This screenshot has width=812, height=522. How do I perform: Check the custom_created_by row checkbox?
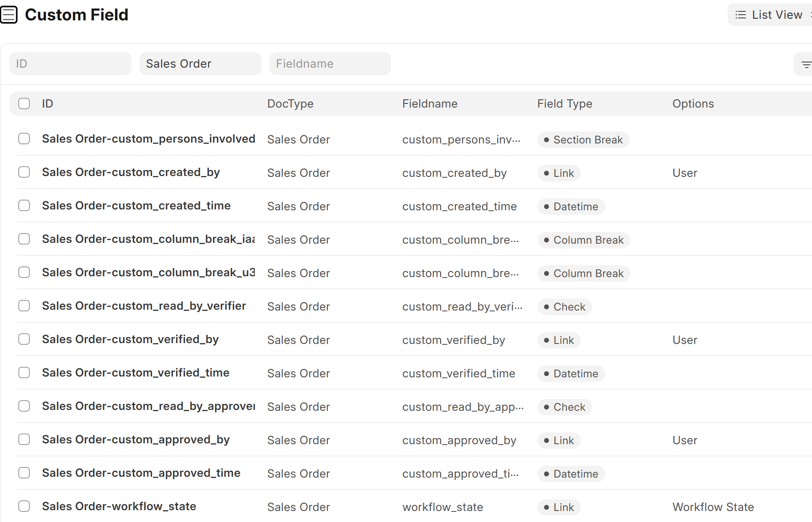click(x=24, y=172)
